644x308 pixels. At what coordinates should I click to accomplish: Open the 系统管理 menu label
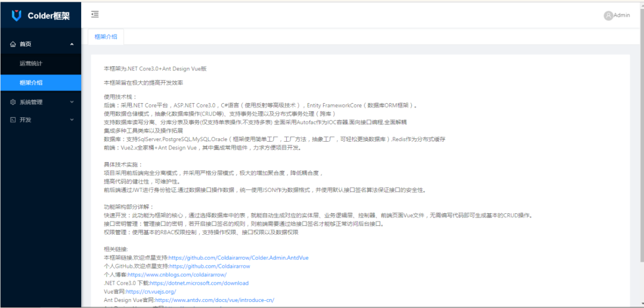tap(31, 102)
